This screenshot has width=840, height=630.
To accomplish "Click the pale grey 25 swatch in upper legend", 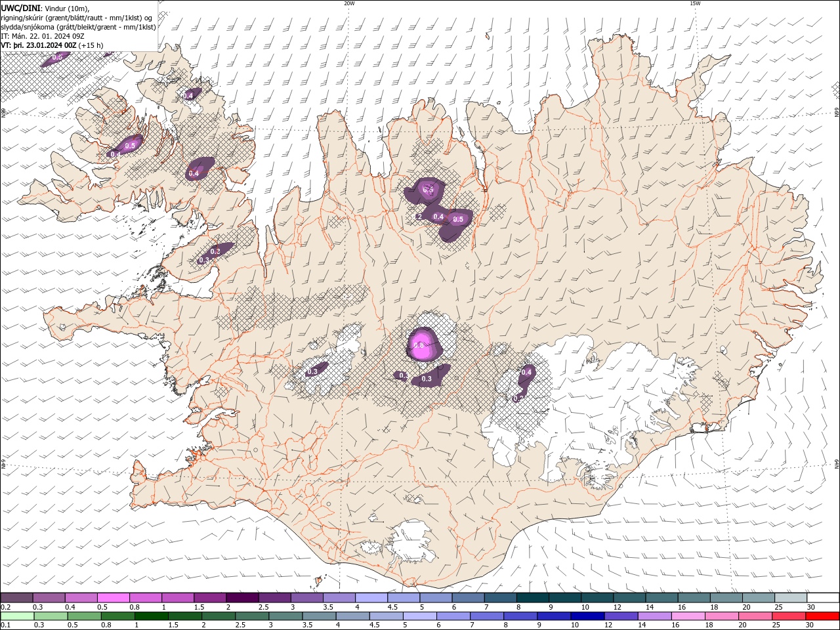I will [x=791, y=598].
